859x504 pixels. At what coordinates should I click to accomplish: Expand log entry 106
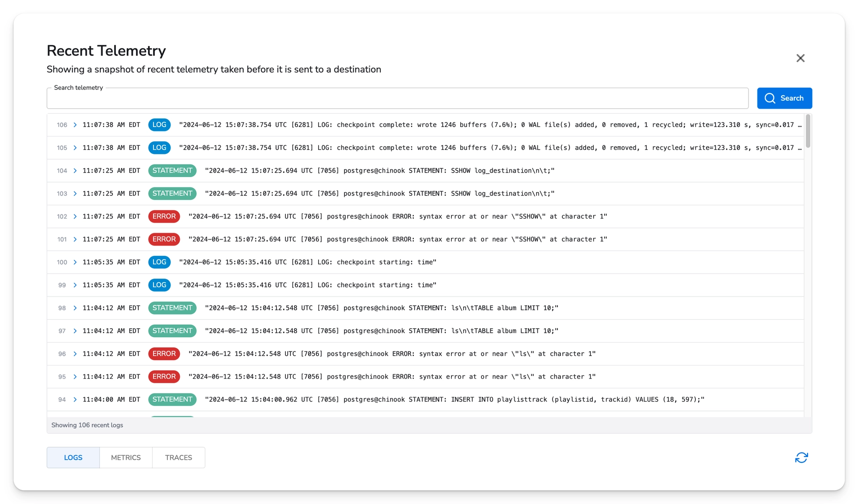[x=75, y=125]
